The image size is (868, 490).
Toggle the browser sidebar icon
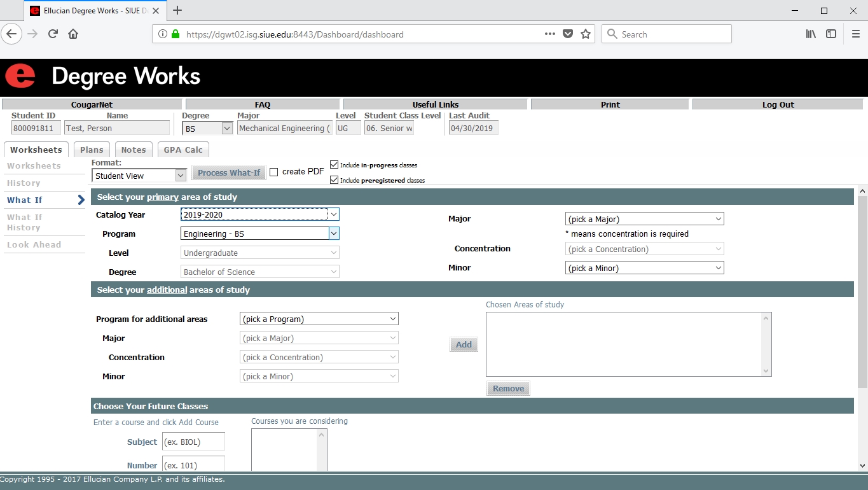click(831, 34)
